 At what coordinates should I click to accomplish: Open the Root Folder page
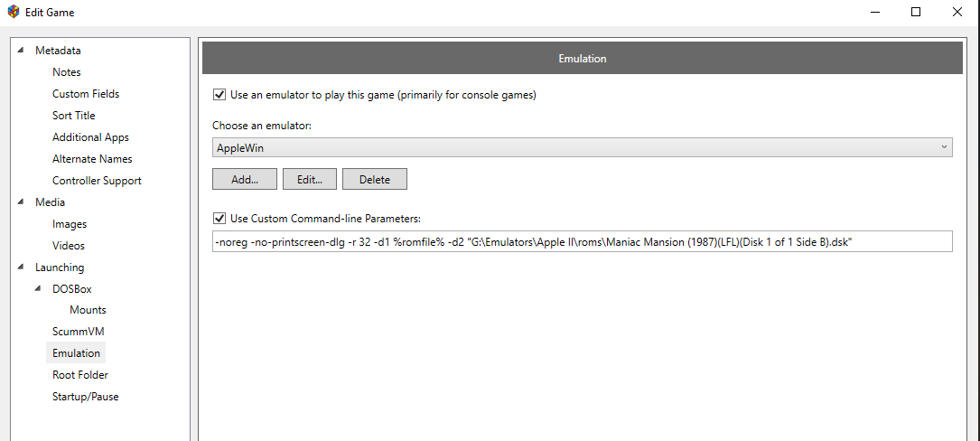tap(80, 375)
